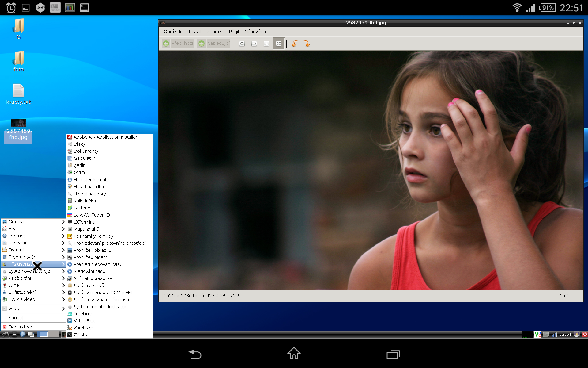Open the Volby submenu
Screen dimensions: 588x368
pos(33,309)
